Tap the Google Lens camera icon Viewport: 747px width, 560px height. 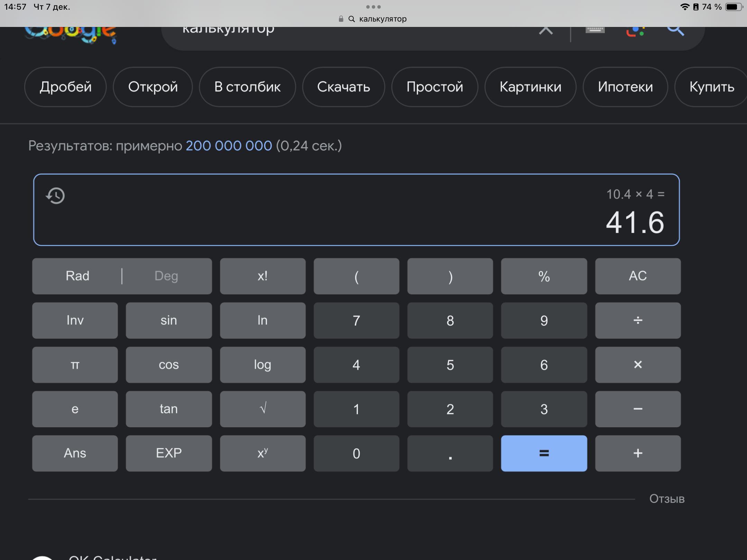(x=635, y=31)
